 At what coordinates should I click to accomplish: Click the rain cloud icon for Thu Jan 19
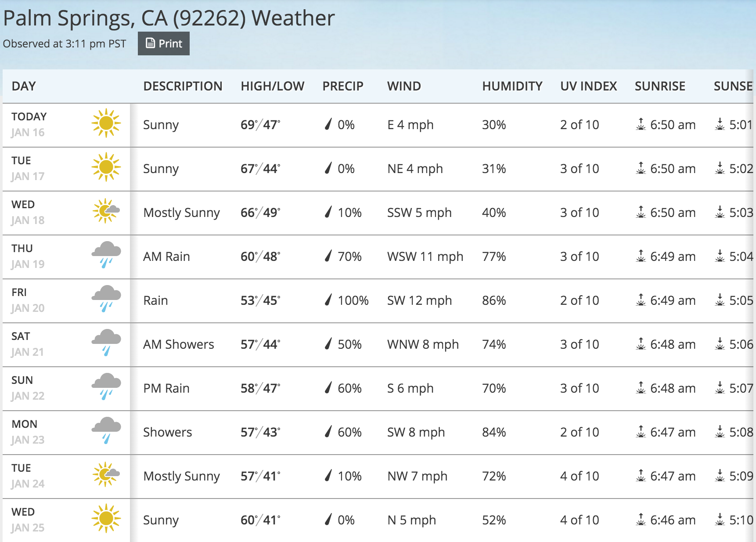(x=106, y=255)
